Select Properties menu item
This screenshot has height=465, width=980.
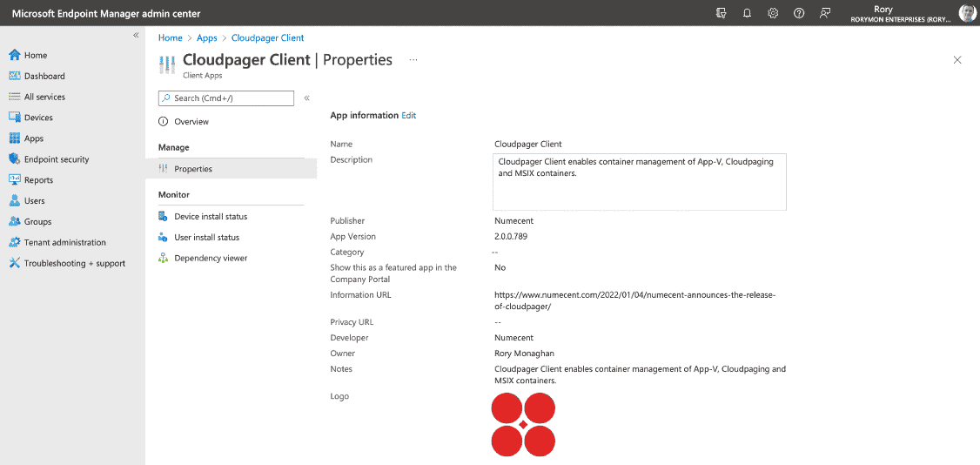pos(232,169)
